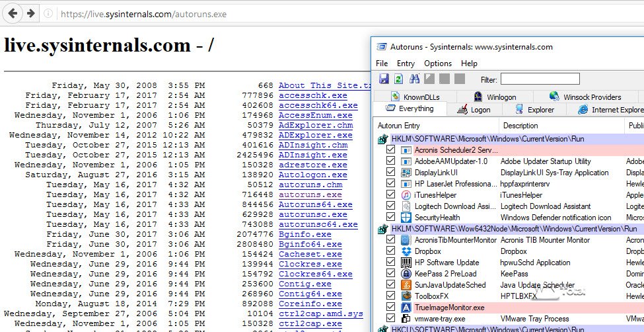Click the KeePass 2 PreLoad lock icon
Viewport: 644px width, 332px height.
[407, 273]
